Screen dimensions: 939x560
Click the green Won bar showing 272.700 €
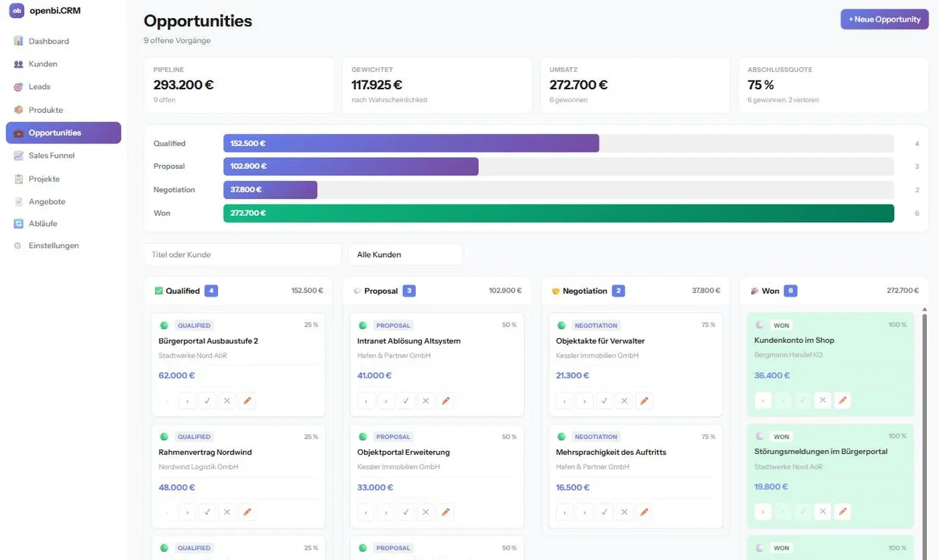pos(559,213)
